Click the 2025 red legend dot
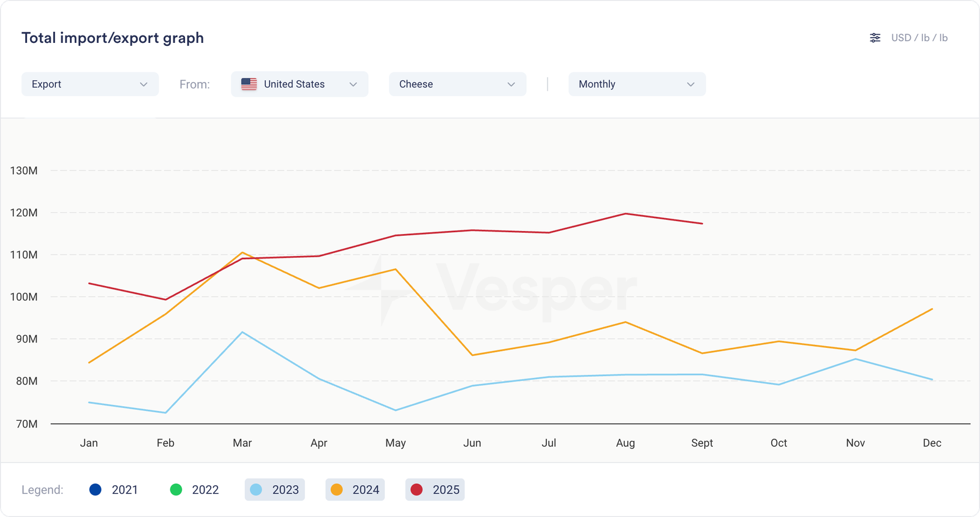The height and width of the screenshot is (517, 980). [417, 489]
